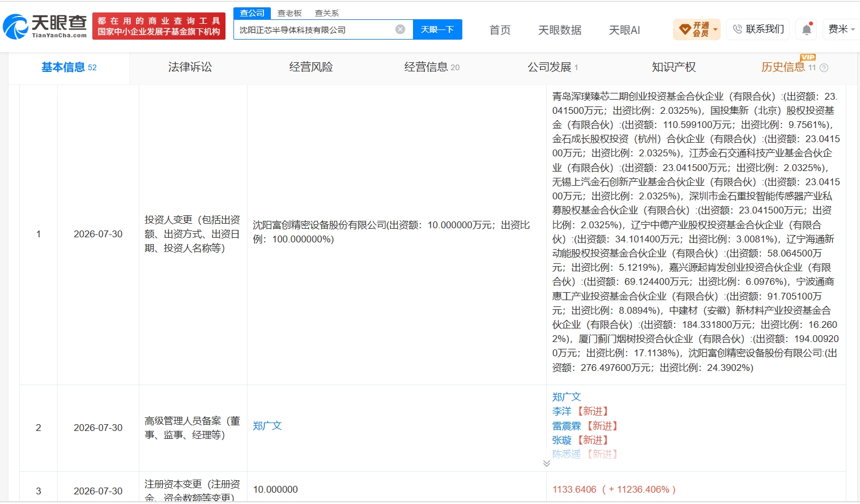The height and width of the screenshot is (504, 860).
Task: Open 天眼数据 in the top navigation
Action: click(x=560, y=30)
